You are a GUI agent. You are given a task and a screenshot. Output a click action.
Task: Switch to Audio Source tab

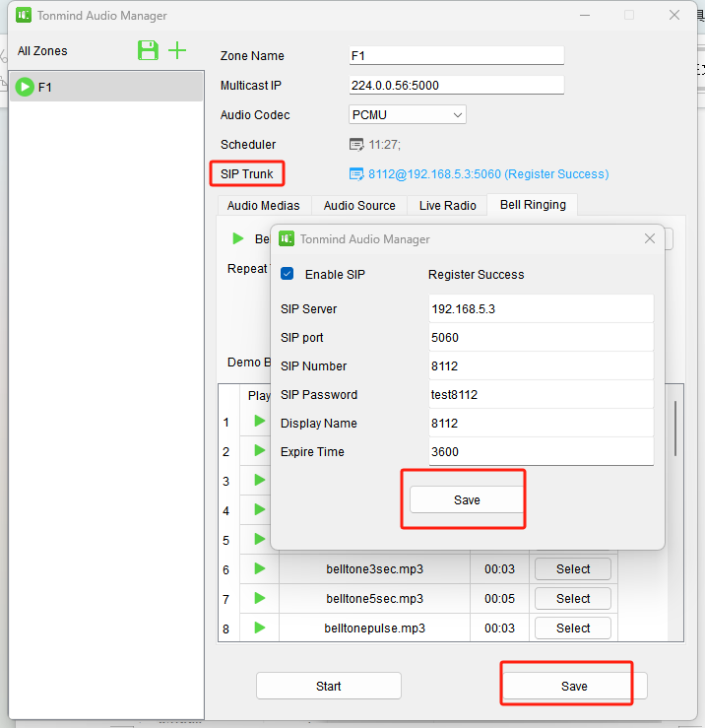tap(359, 206)
